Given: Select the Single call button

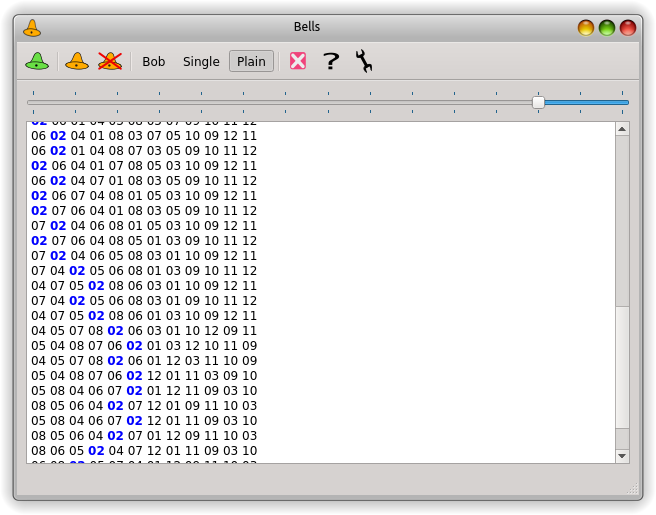Looking at the screenshot, I should click(201, 61).
